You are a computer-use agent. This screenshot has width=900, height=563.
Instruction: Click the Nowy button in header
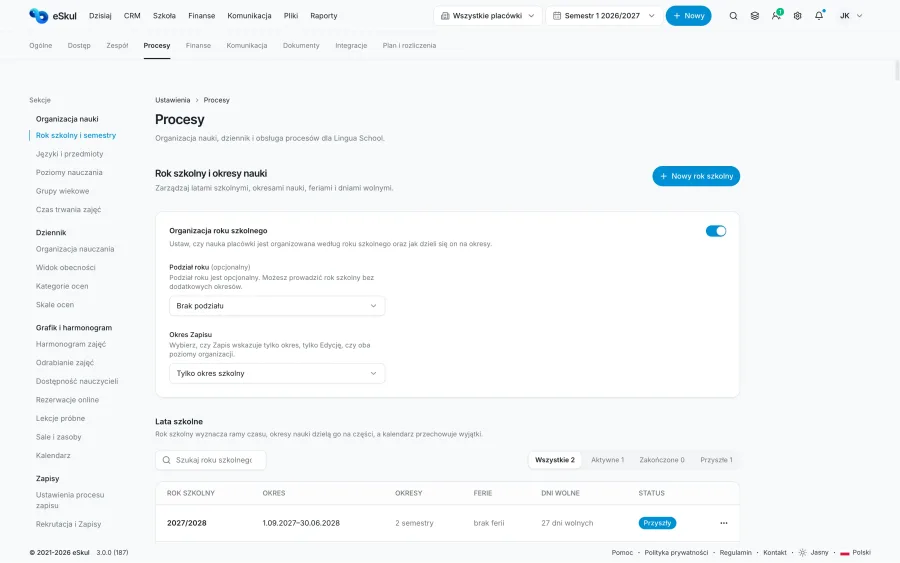click(688, 16)
